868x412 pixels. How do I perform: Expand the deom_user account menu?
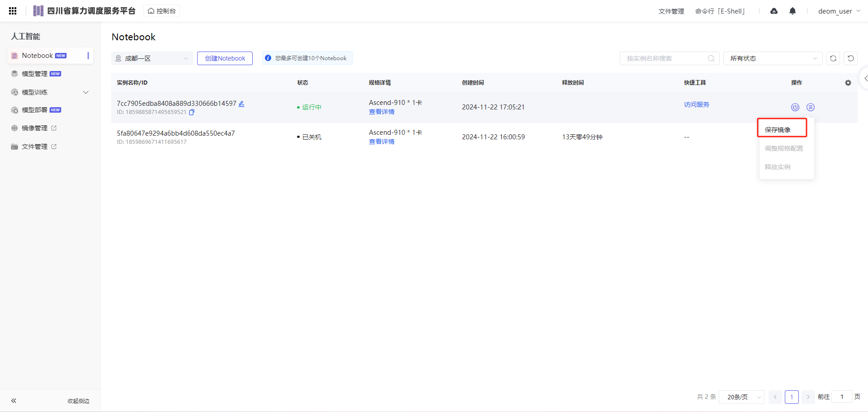pyautogui.click(x=839, y=11)
